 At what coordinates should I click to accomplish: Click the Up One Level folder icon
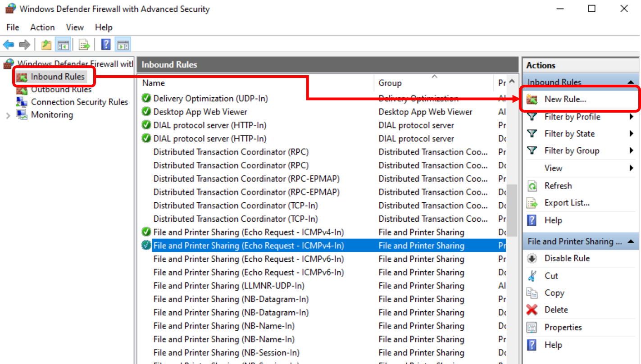click(x=46, y=45)
